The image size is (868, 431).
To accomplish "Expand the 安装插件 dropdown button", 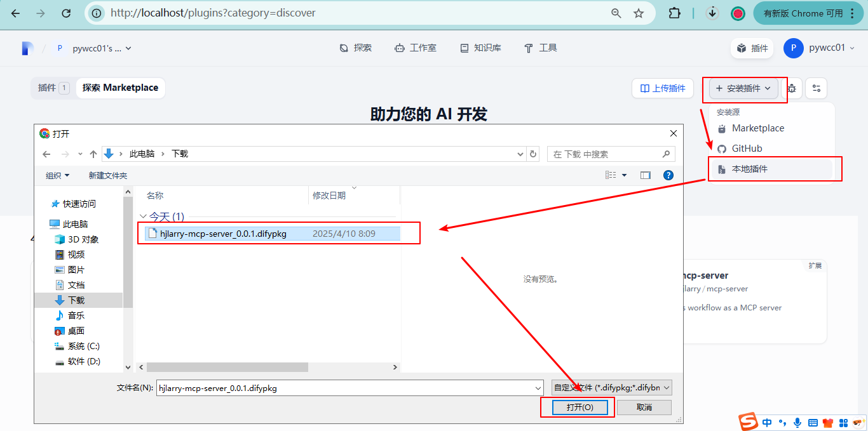I will click(x=743, y=88).
